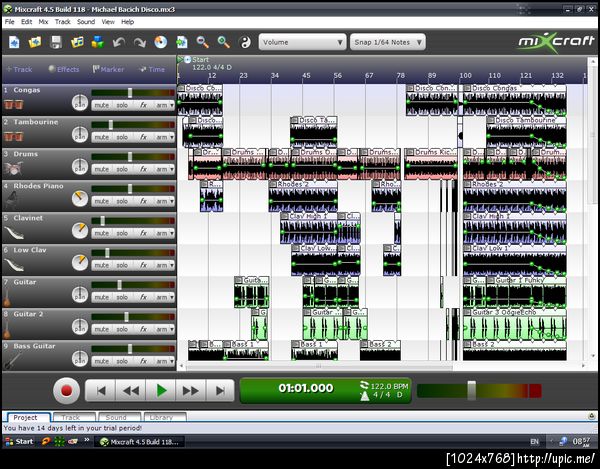This screenshot has height=469, width=600.
Task: Solo the Rhodes Piano track
Action: point(122,201)
